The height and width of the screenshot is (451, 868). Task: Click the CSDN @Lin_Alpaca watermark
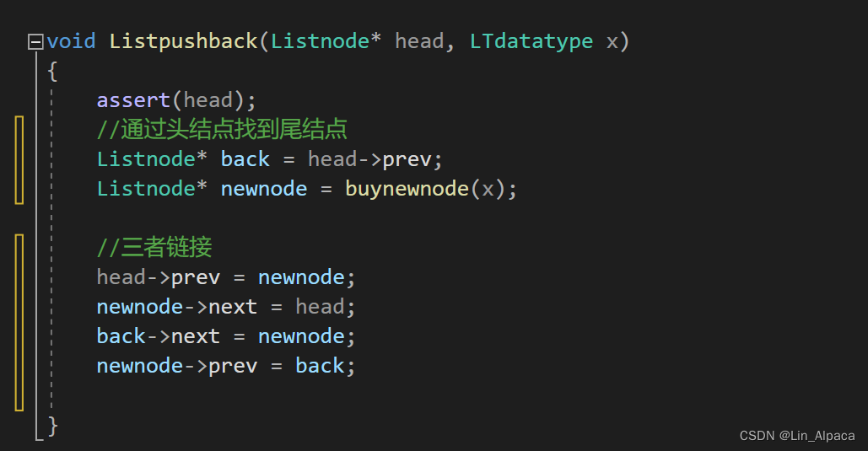point(797,436)
